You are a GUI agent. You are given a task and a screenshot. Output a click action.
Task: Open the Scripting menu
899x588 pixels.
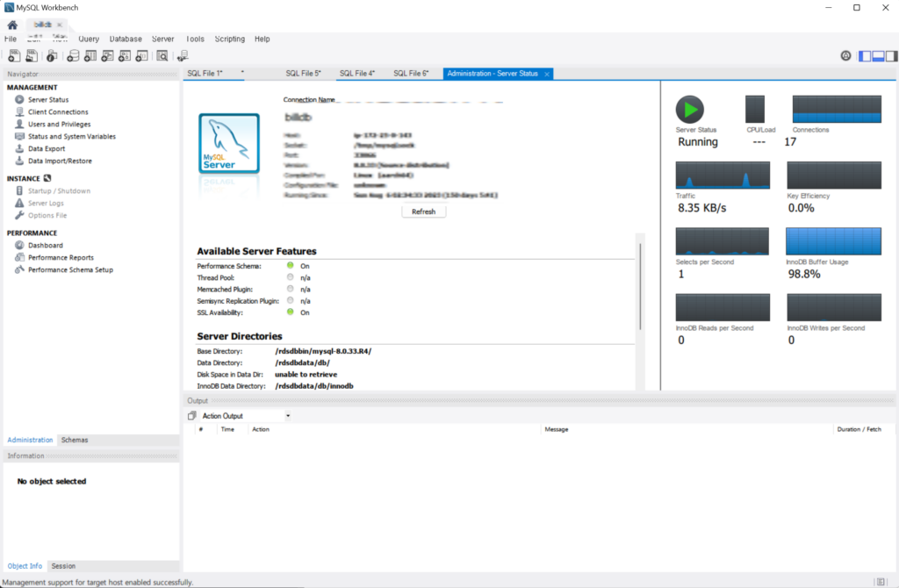pos(230,39)
